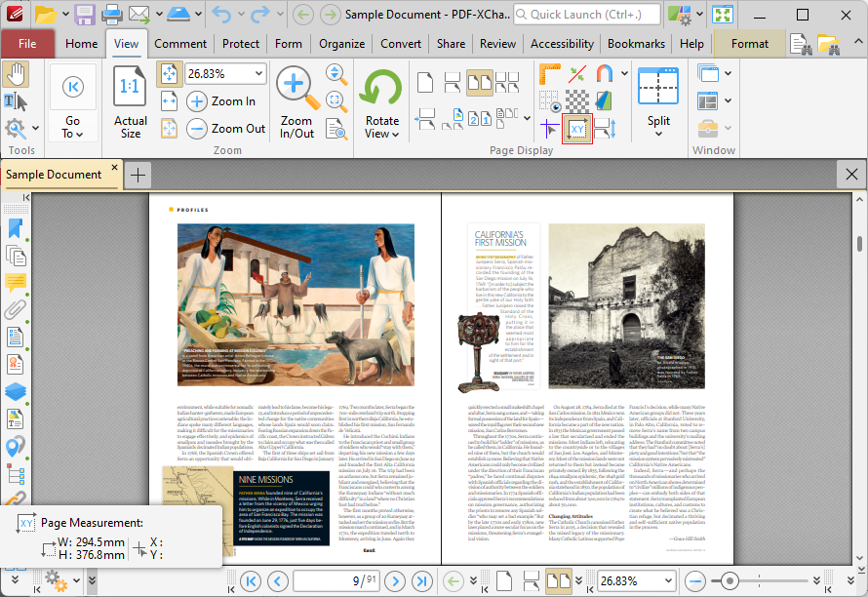This screenshot has height=597, width=868.
Task: Toggle Single Page layout in ribbon
Action: [x=425, y=83]
